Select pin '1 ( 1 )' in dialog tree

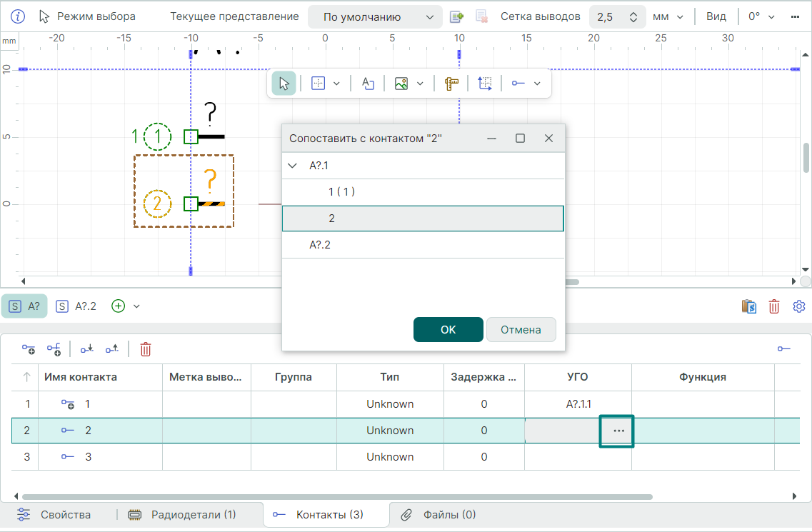[x=341, y=192]
